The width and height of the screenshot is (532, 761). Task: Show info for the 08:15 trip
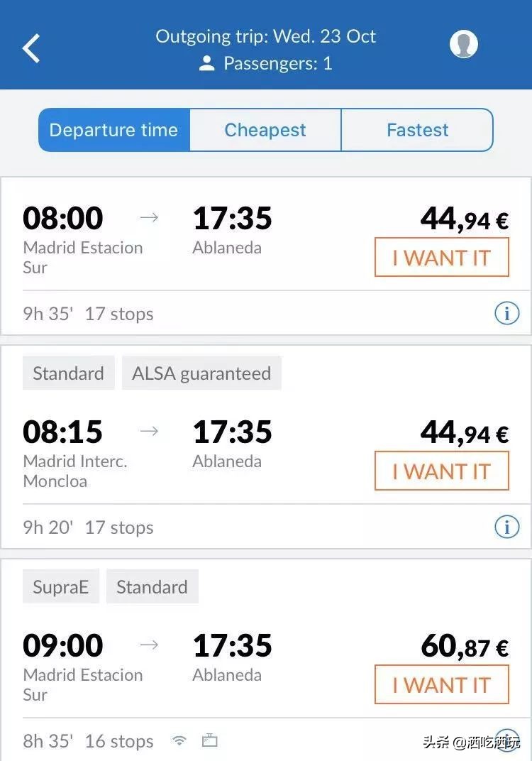click(506, 527)
